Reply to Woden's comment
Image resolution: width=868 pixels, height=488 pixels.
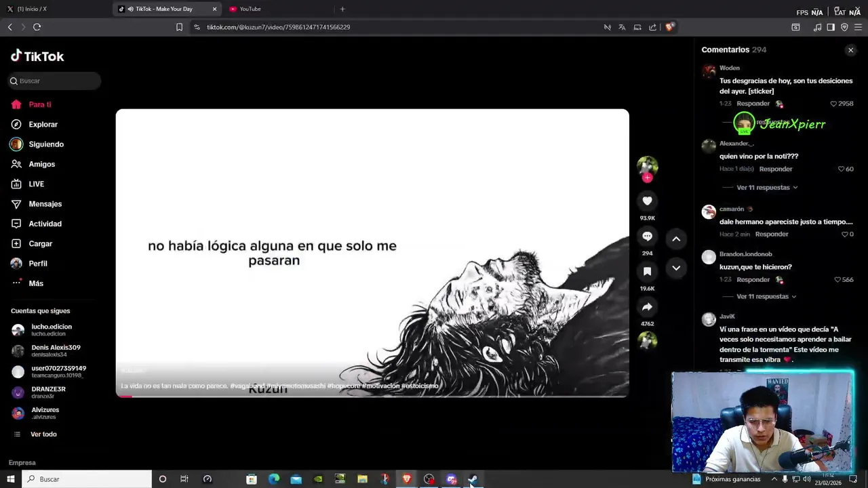click(753, 104)
